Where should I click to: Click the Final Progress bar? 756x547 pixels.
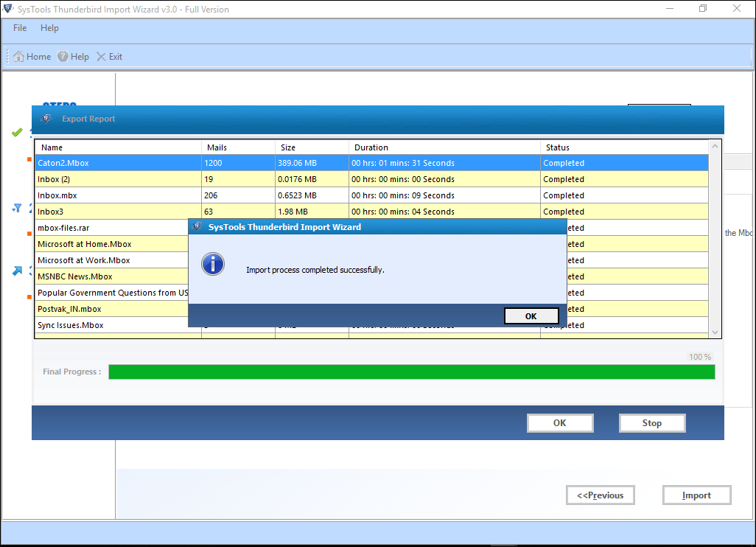412,372
